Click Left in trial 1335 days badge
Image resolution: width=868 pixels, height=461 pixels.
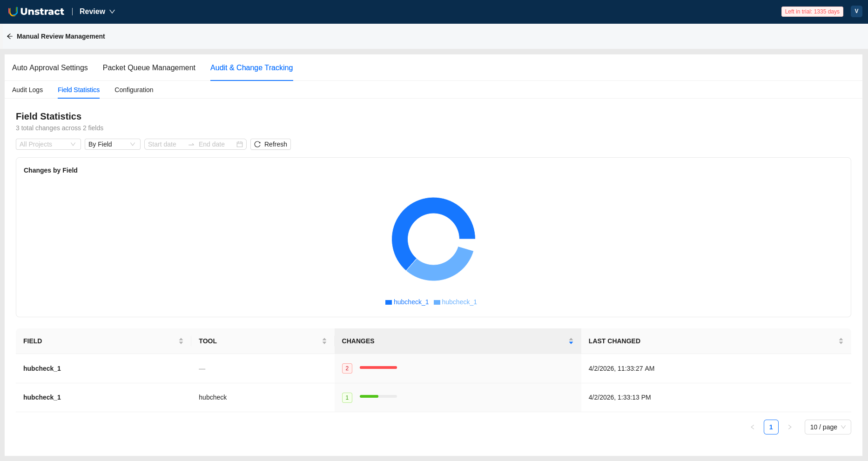coord(812,12)
